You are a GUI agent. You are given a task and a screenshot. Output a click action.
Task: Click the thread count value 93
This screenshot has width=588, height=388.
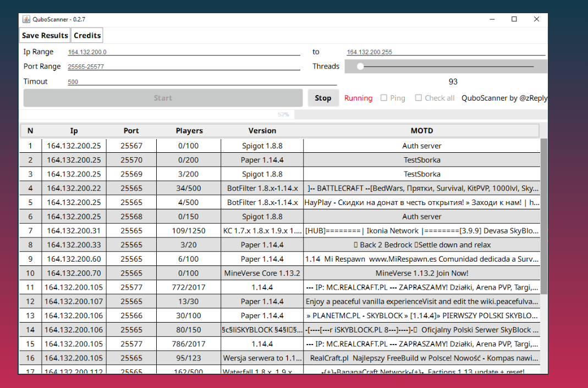[453, 82]
